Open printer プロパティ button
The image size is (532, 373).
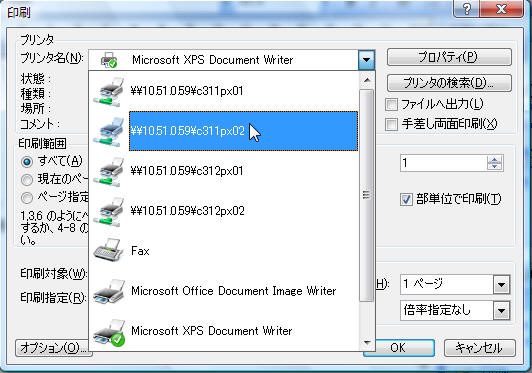tap(449, 57)
